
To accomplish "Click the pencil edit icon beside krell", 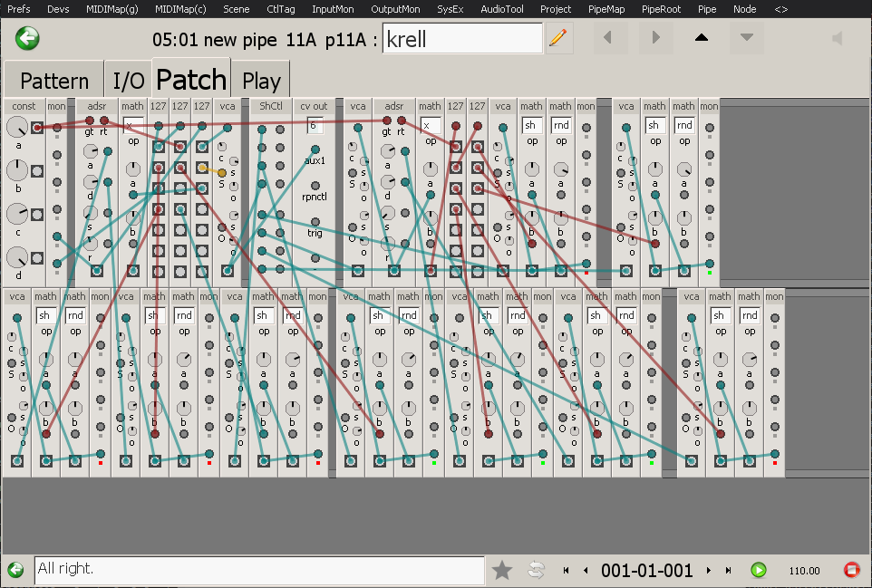I will click(x=559, y=38).
